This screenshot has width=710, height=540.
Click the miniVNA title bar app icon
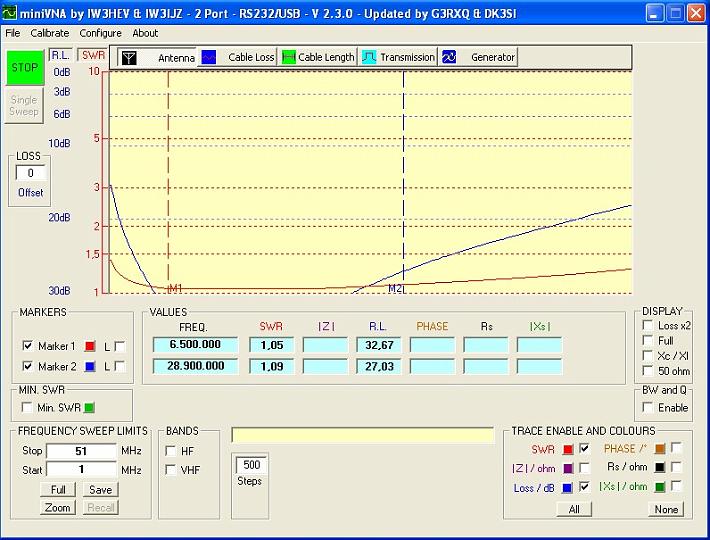tap(9, 13)
